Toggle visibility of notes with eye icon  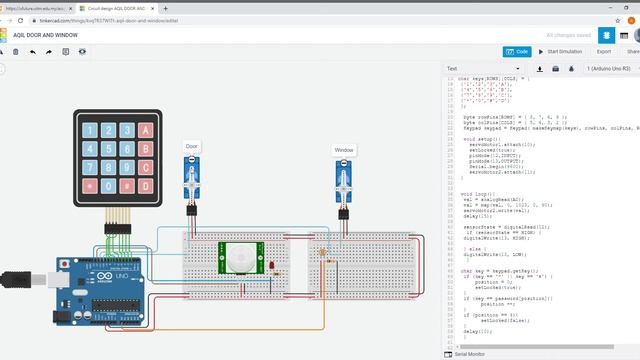point(82,52)
